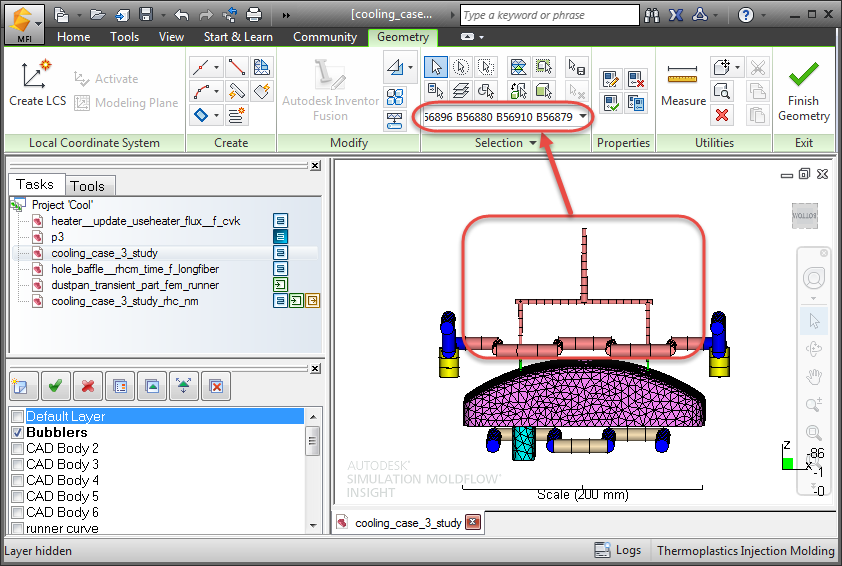Click the Clean Layers icon
The image size is (842, 566).
coord(216,386)
